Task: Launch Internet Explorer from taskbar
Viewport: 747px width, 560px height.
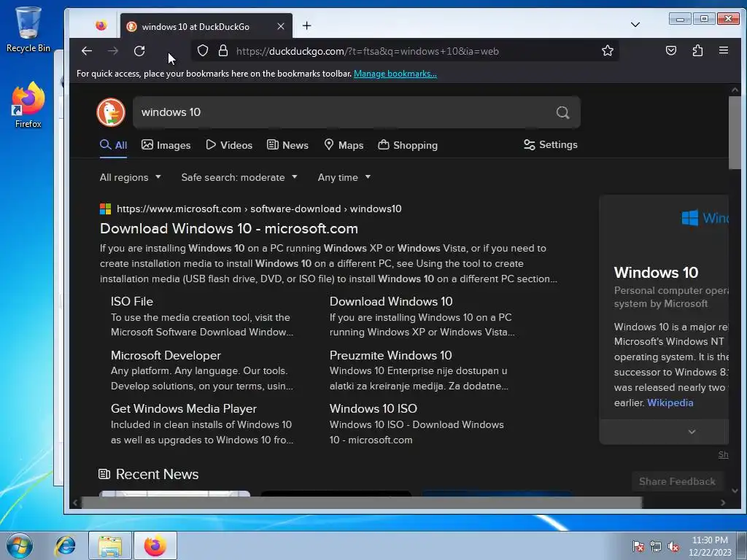Action: (x=65, y=545)
